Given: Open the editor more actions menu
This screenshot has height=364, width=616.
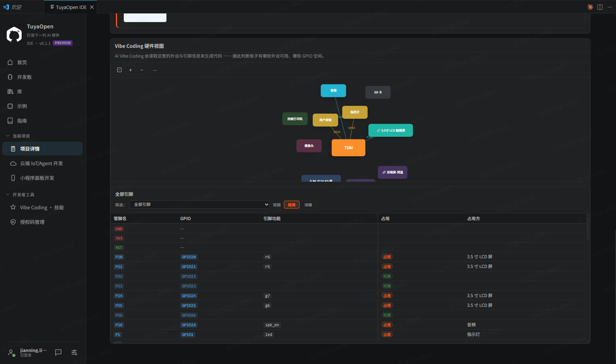Looking at the screenshot, I should tap(610, 7).
